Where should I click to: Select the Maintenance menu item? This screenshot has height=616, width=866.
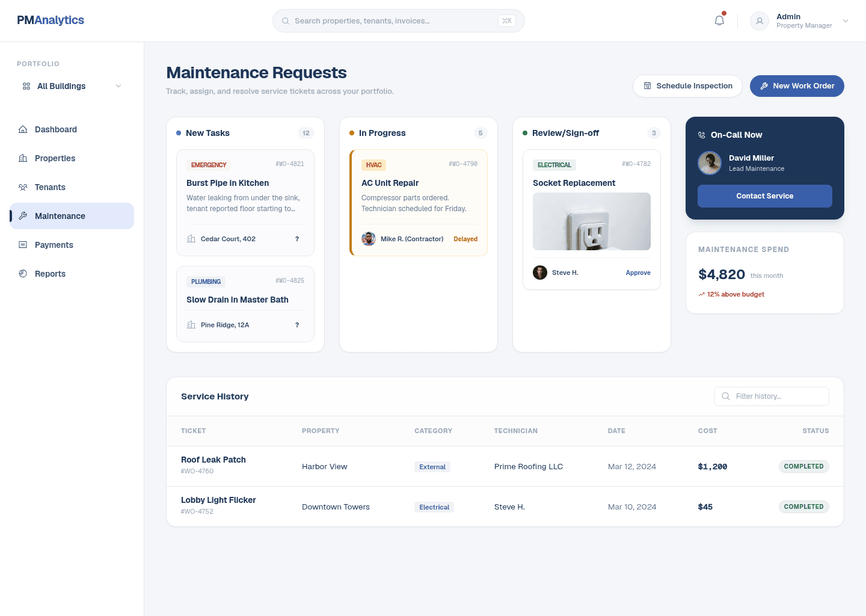pyautogui.click(x=72, y=216)
